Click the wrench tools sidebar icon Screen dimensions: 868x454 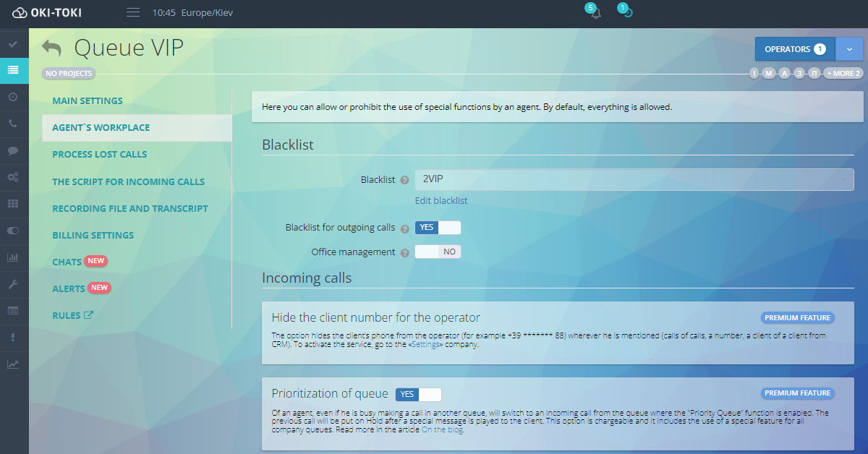pyautogui.click(x=13, y=284)
